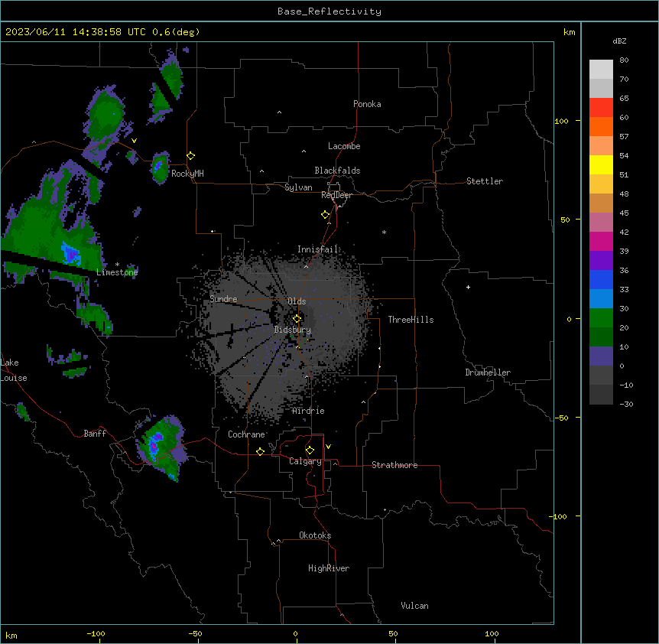659x644 pixels.
Task: Click the HighRiver city label
Action: 329,568
